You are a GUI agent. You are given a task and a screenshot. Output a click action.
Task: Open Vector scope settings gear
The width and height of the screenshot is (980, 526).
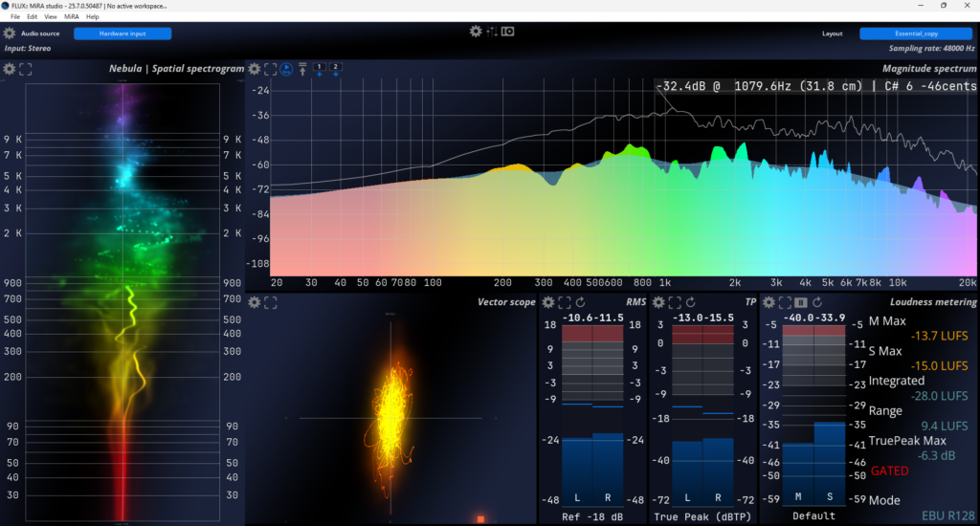pos(255,302)
